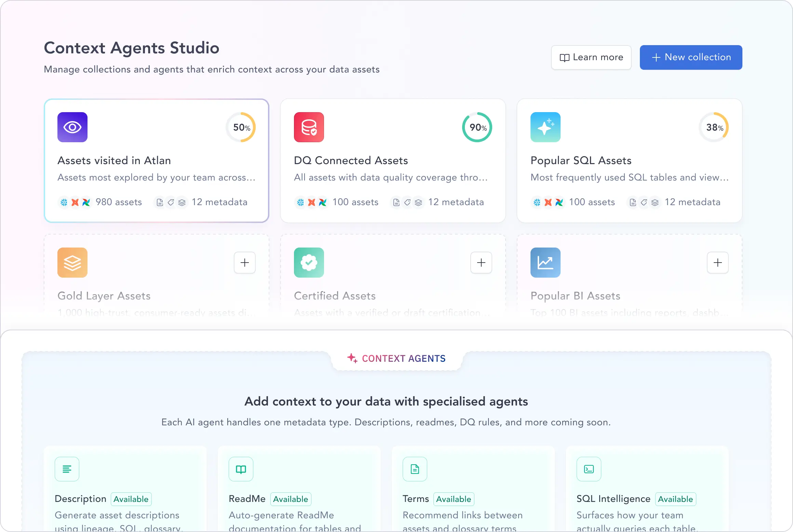Click the Snowflake connector icon under Assets visited

pos(64,202)
